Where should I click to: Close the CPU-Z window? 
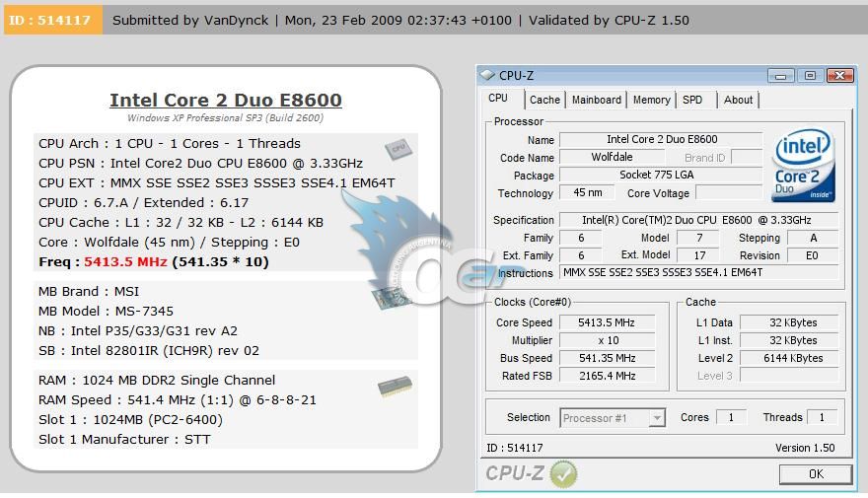point(839,75)
